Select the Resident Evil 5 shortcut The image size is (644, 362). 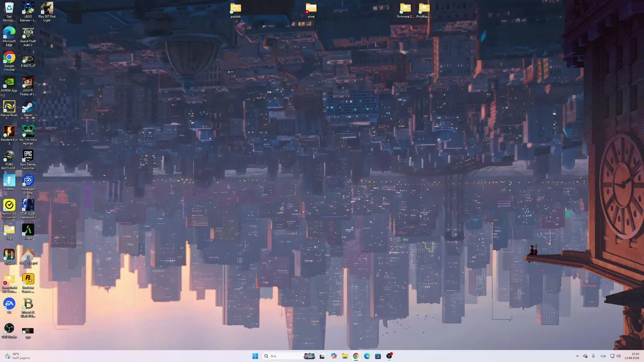click(x=9, y=135)
